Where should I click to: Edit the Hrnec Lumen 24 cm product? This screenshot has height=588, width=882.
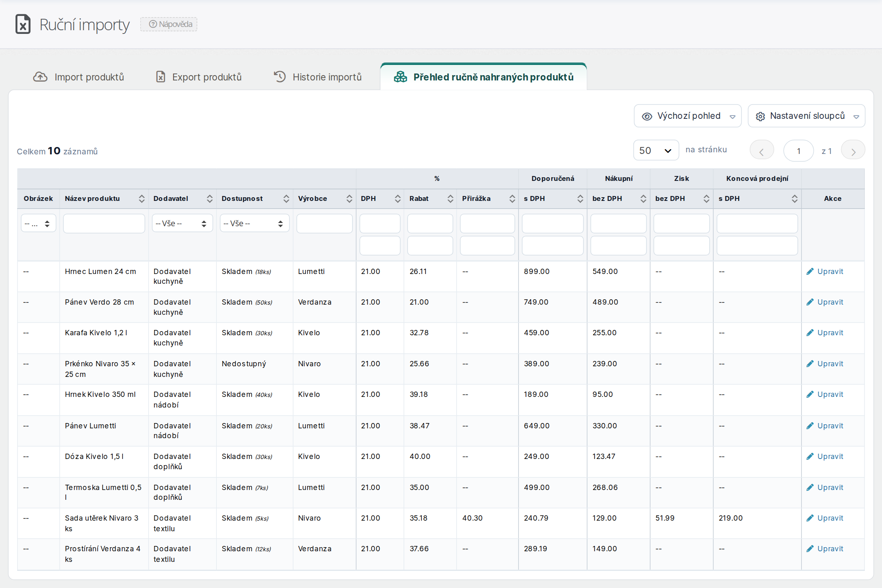click(x=825, y=272)
